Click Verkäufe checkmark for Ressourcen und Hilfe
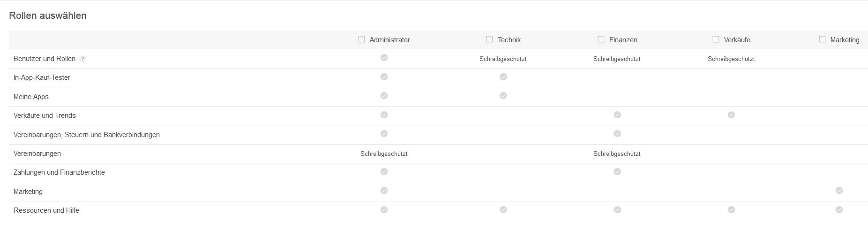868x239 pixels. pos(731,210)
